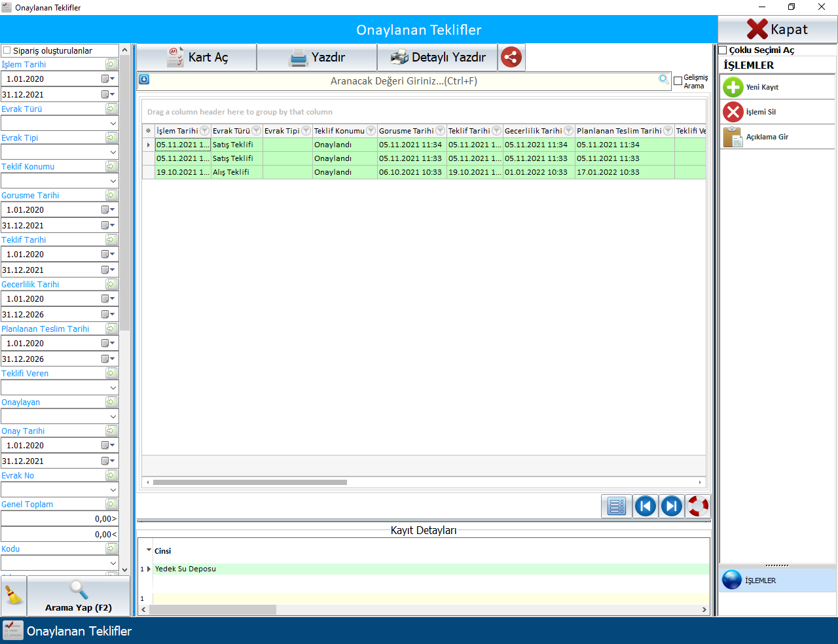This screenshot has height=644, width=838.
Task: Go to the last record icon
Action: [x=672, y=506]
